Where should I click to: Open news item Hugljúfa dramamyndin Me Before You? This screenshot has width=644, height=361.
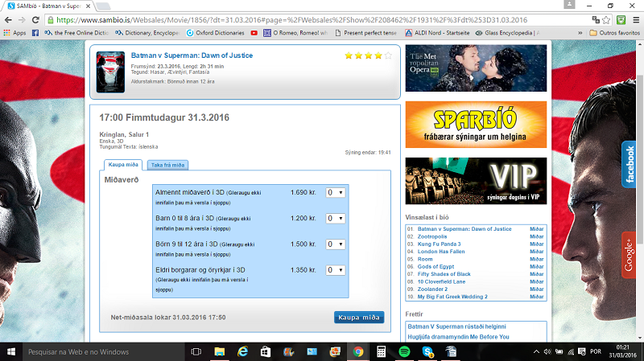[x=458, y=337]
